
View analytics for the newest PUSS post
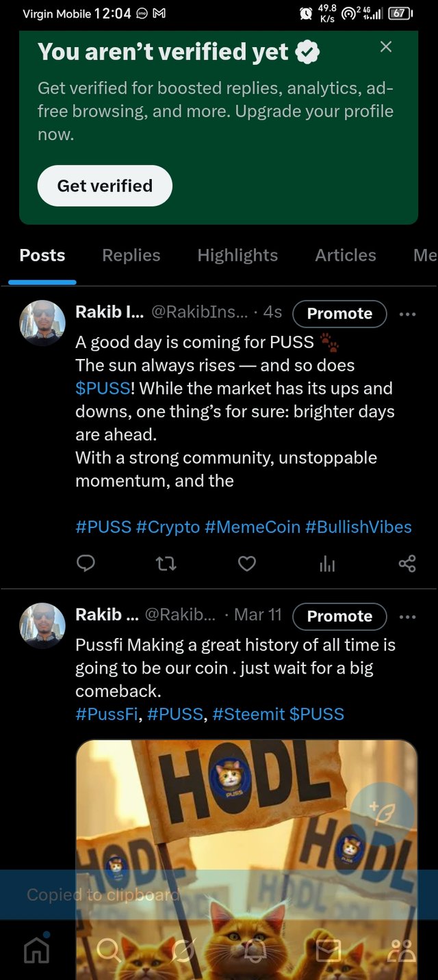(327, 564)
